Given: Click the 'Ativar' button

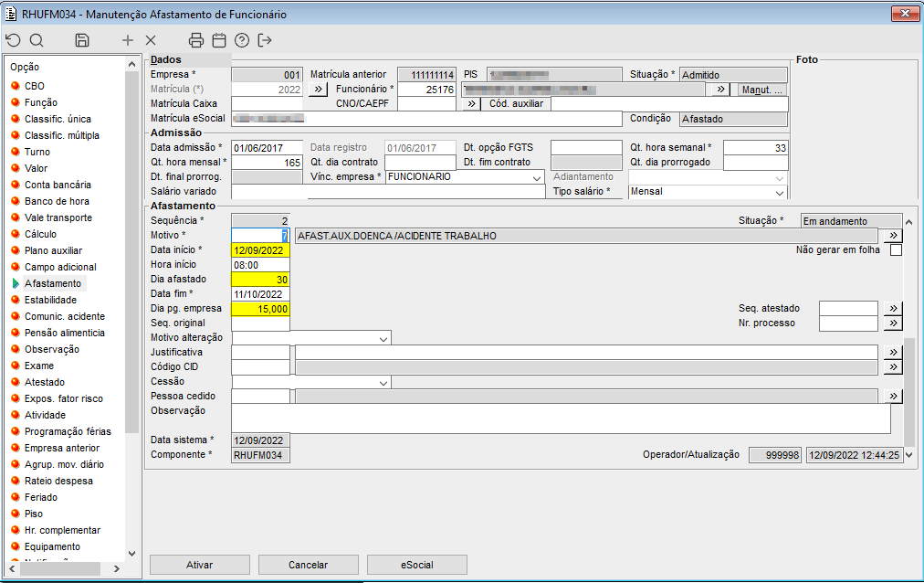Looking at the screenshot, I should tap(199, 565).
